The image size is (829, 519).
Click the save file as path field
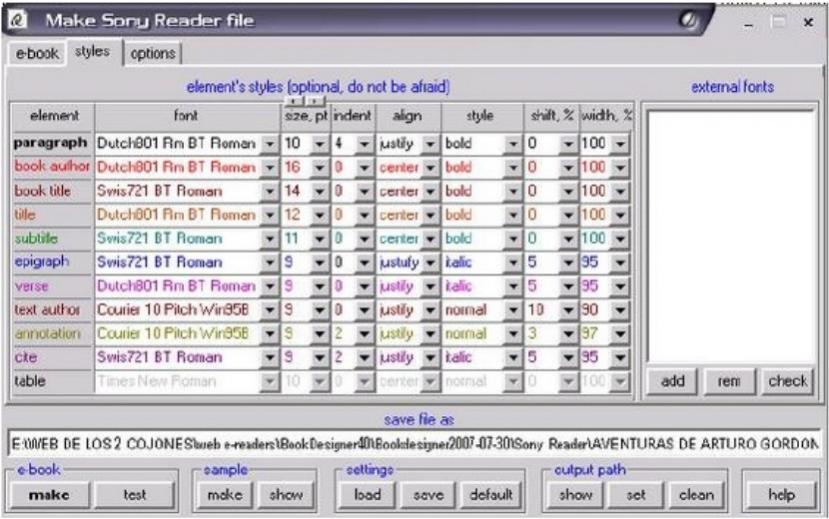[415, 444]
